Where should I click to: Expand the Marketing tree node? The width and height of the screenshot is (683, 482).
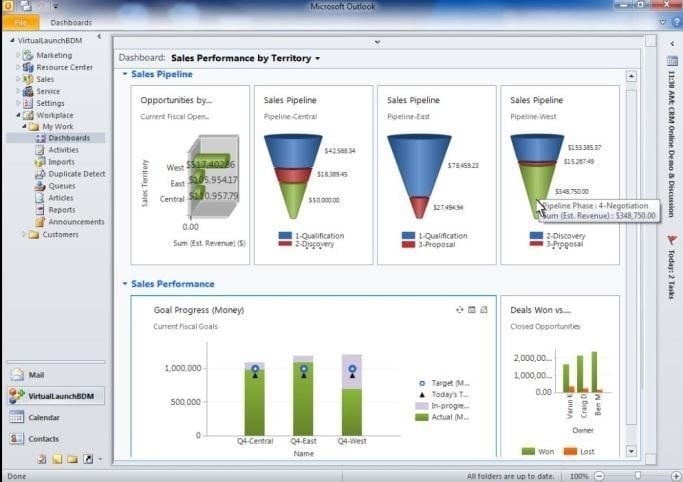click(18, 56)
